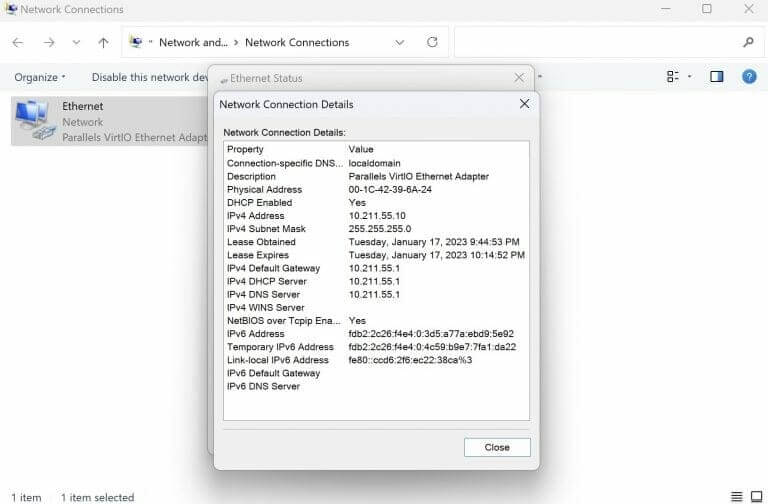Image resolution: width=768 pixels, height=504 pixels.
Task: Select the Physical Address row
Action: click(376, 190)
